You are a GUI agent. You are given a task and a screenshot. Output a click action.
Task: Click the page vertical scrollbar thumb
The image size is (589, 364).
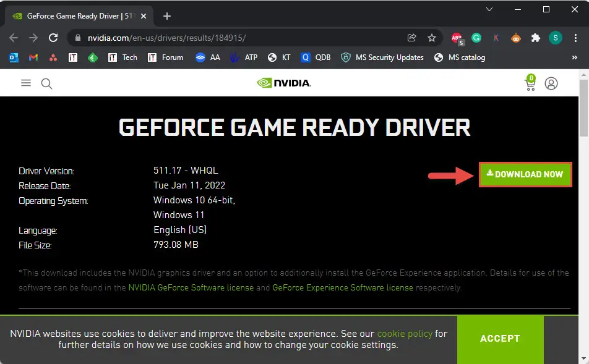tap(583, 108)
